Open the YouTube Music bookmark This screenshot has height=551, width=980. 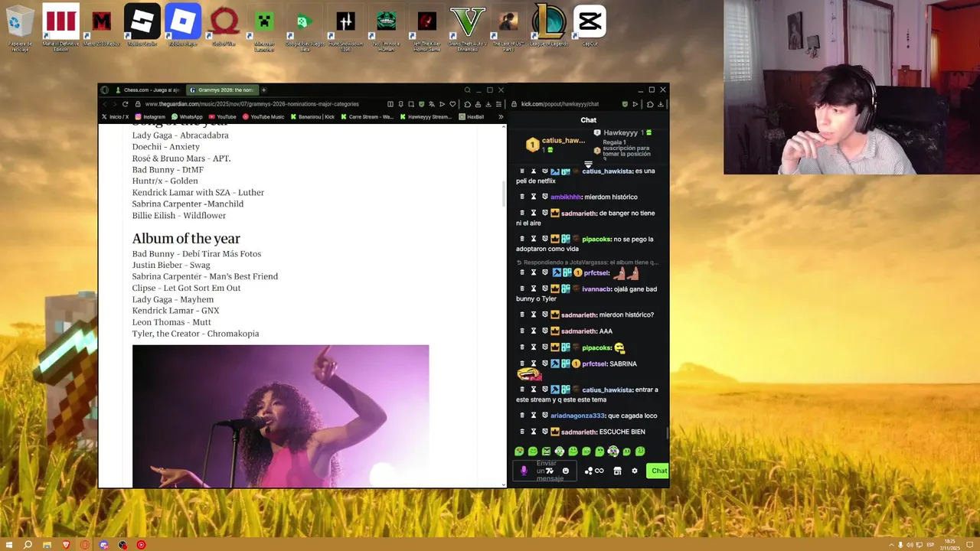[263, 117]
